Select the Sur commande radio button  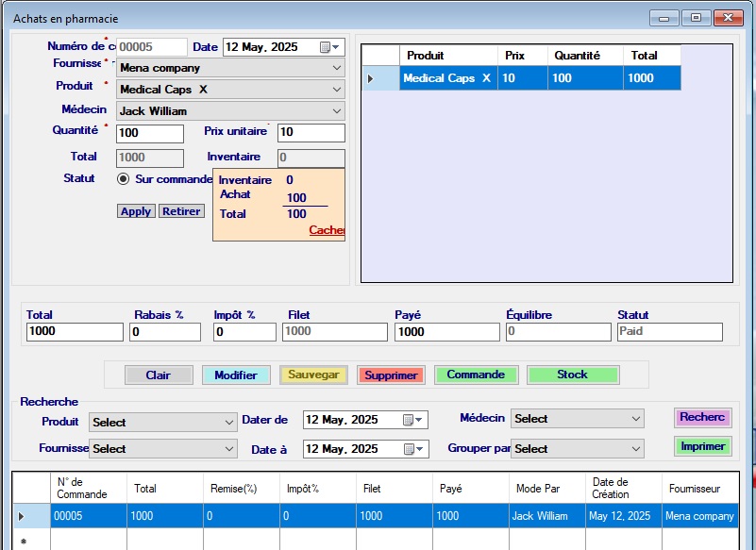tap(123, 179)
